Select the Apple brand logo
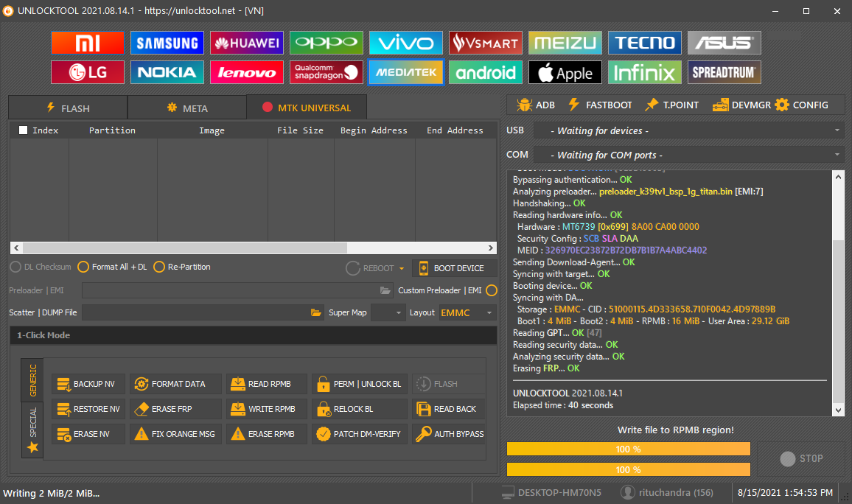Image resolution: width=852 pixels, height=504 pixels. pyautogui.click(x=565, y=72)
